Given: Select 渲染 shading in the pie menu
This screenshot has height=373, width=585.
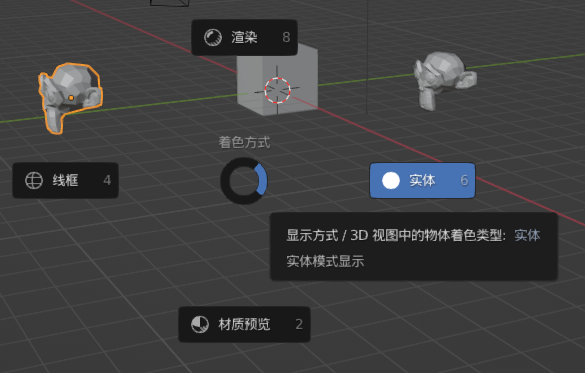Looking at the screenshot, I should click(x=244, y=37).
